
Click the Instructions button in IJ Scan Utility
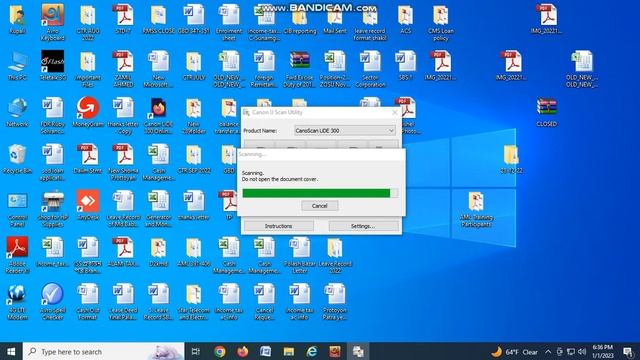[x=278, y=226]
